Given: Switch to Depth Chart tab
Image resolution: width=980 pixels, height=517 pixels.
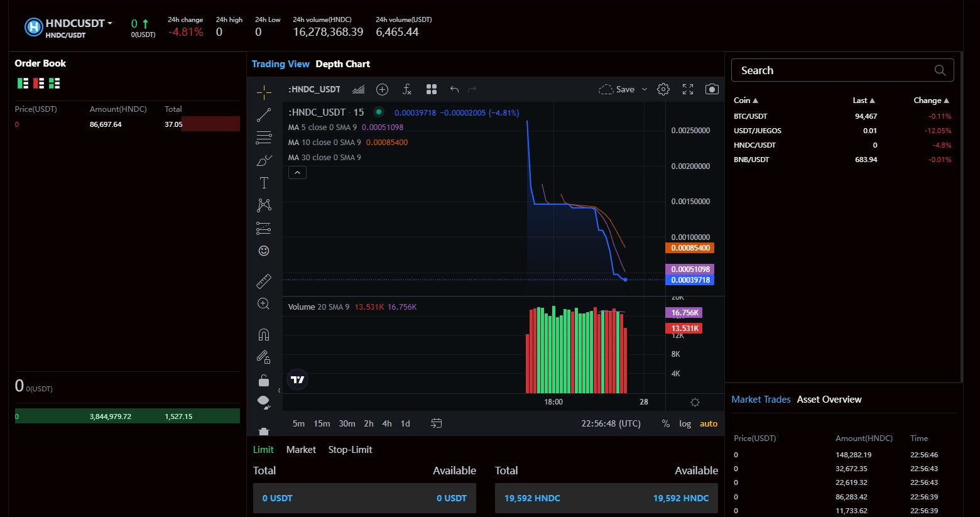Looking at the screenshot, I should 342,64.
